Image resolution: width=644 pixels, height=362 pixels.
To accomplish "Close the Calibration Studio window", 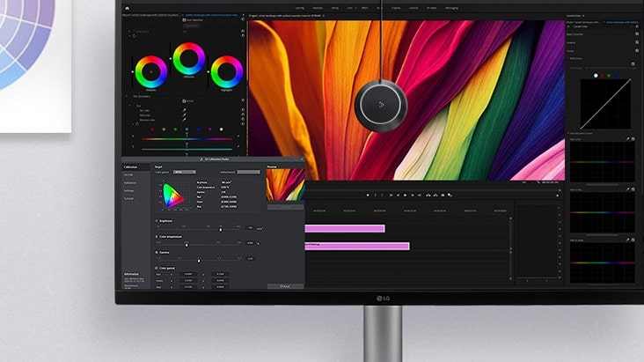I will tap(302, 159).
